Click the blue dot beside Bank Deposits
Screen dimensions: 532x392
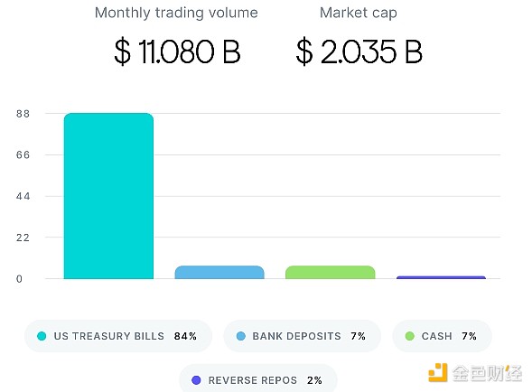[x=240, y=336]
